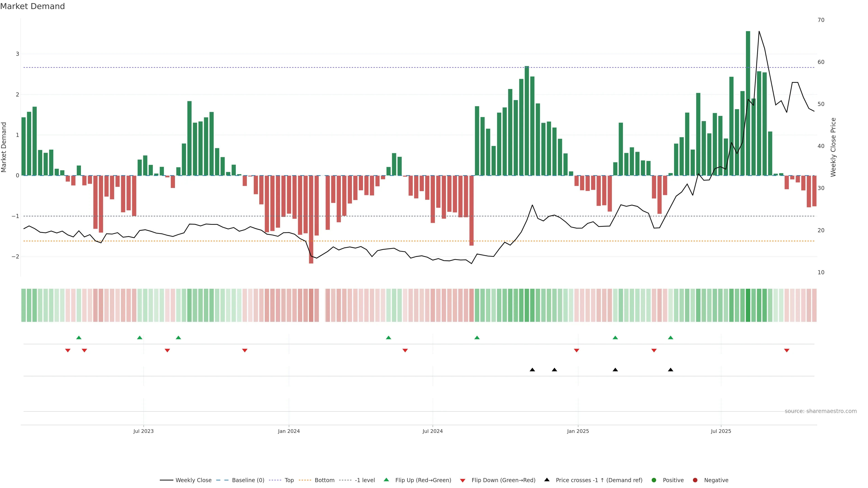Click the -1 level legend entry

[365, 480]
